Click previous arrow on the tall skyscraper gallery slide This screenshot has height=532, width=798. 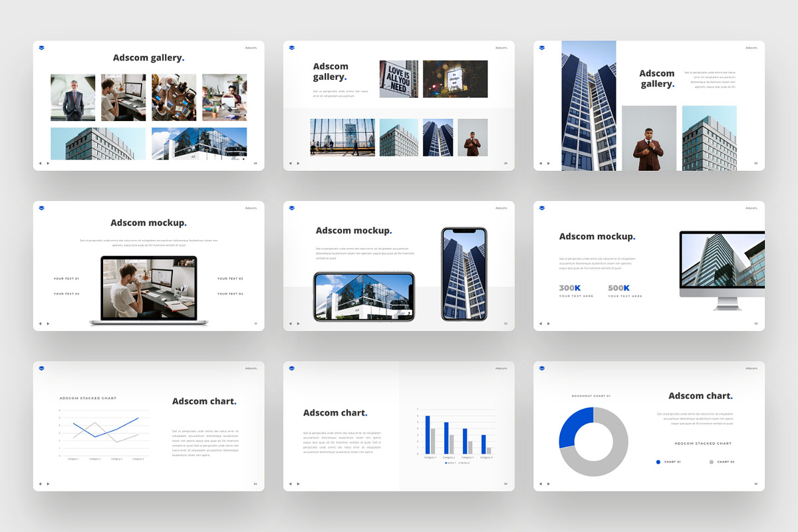pos(540,163)
